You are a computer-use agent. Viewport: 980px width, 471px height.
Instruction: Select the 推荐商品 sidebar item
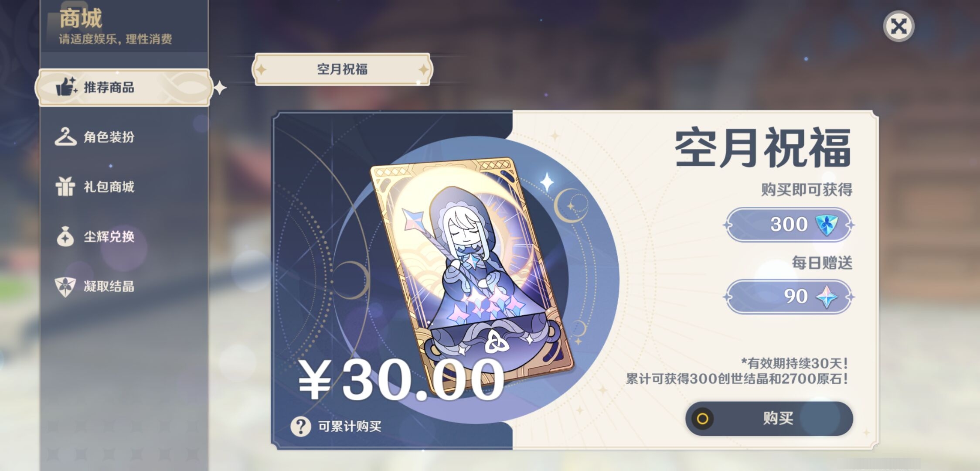click(124, 87)
